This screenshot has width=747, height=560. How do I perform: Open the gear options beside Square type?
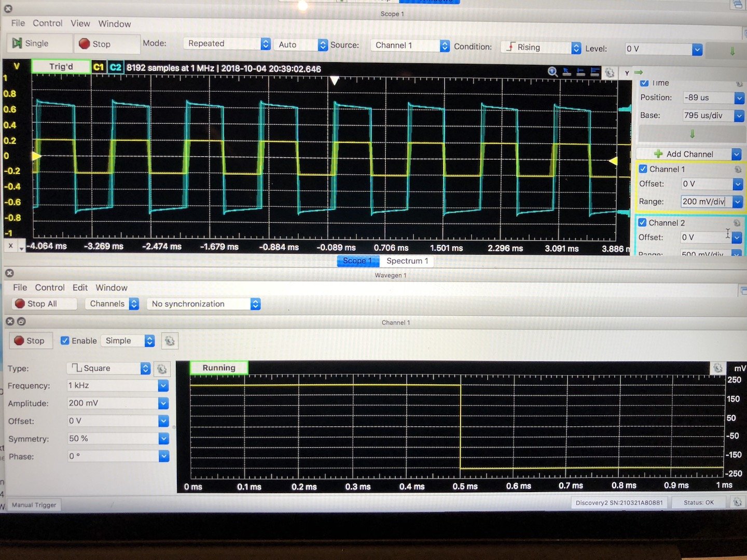(162, 369)
